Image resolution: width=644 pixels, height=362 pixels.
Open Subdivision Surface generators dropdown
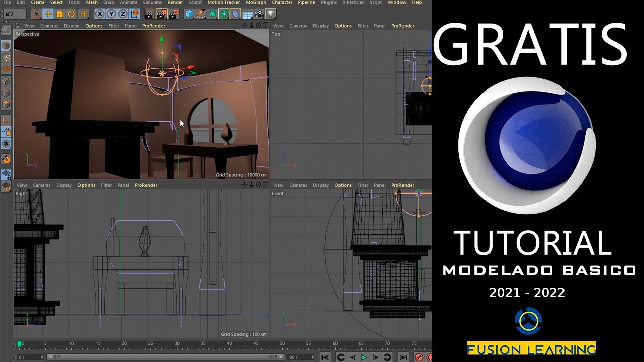[212, 14]
